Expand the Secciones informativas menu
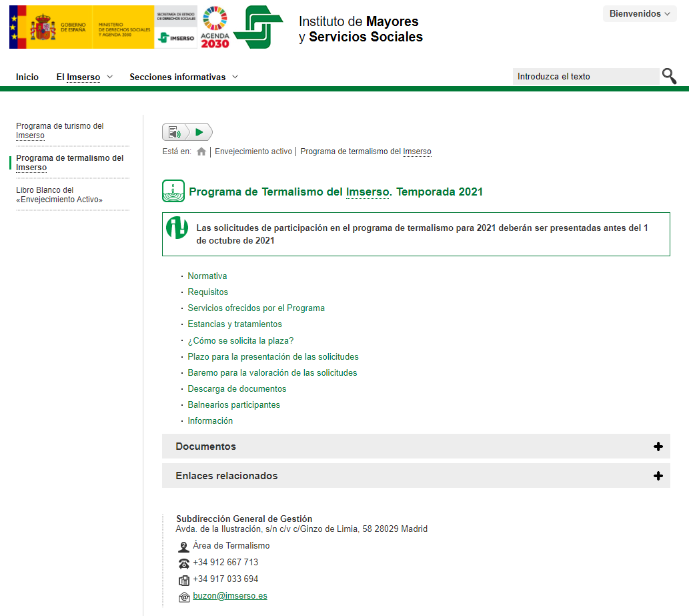Viewport: 689px width, 616px height. point(183,77)
